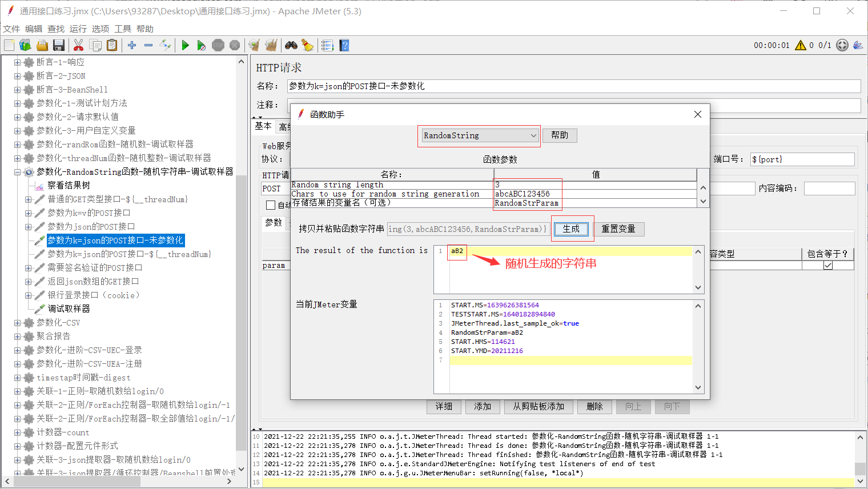This screenshot has width=868, height=489.
Task: Click the copy icon in the toolbar
Action: click(x=95, y=45)
